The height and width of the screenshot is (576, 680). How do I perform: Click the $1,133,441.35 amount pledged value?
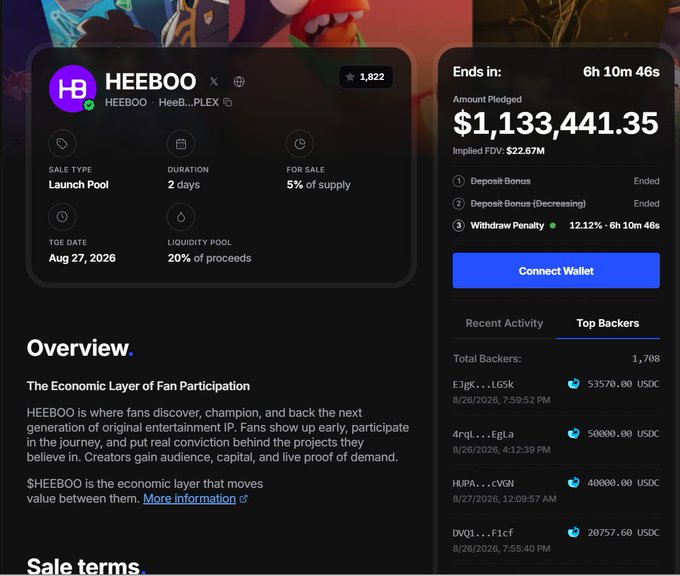point(556,124)
